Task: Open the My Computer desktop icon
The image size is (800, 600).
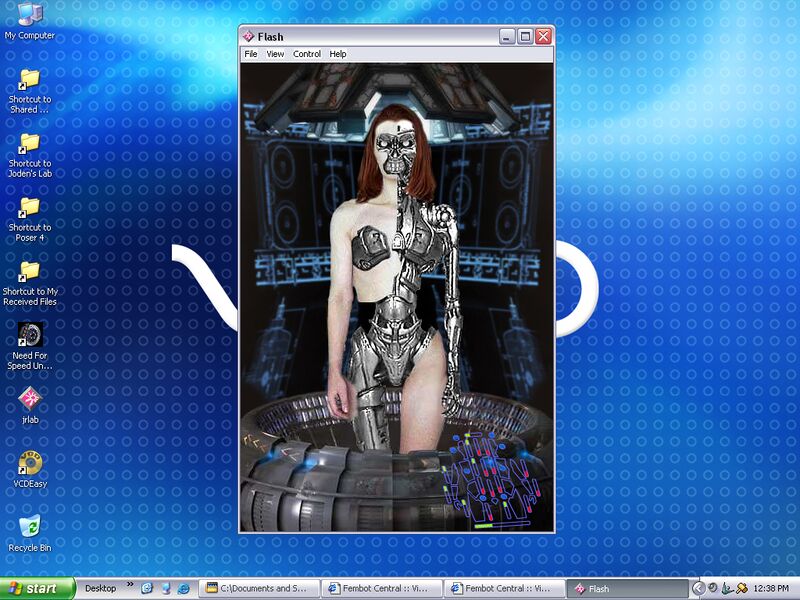Action: click(x=29, y=15)
